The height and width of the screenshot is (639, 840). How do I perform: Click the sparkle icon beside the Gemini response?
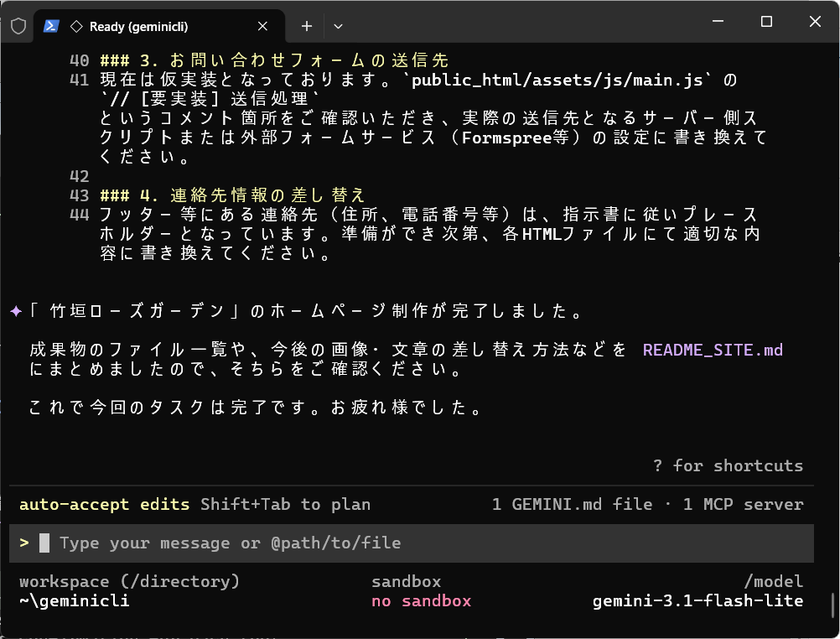tap(16, 311)
